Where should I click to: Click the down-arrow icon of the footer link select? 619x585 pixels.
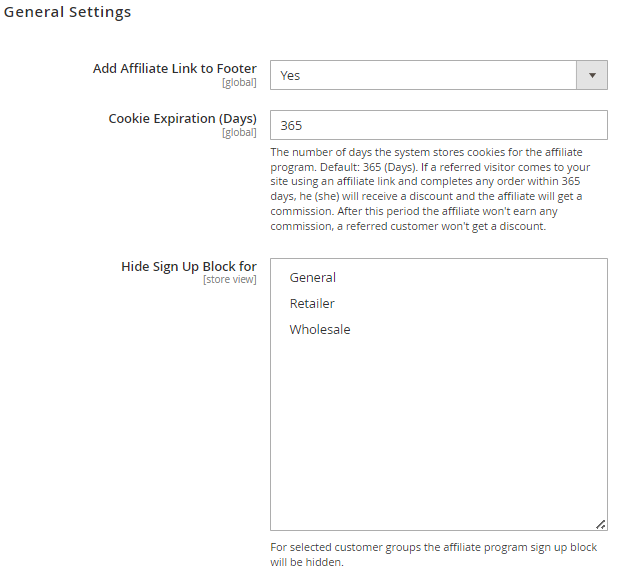point(592,75)
